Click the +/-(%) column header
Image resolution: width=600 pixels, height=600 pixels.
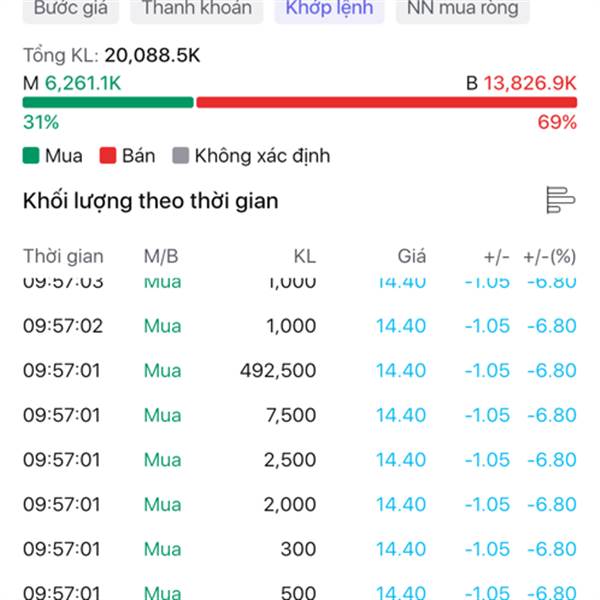pyautogui.click(x=550, y=256)
